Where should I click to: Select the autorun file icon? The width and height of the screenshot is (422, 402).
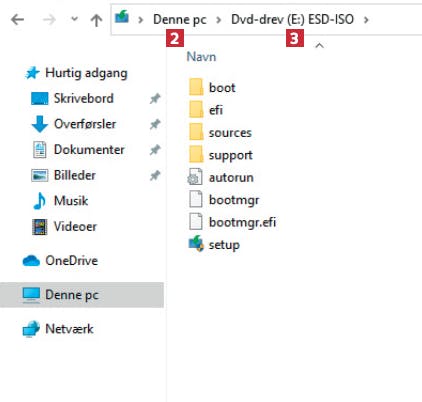coord(195,177)
